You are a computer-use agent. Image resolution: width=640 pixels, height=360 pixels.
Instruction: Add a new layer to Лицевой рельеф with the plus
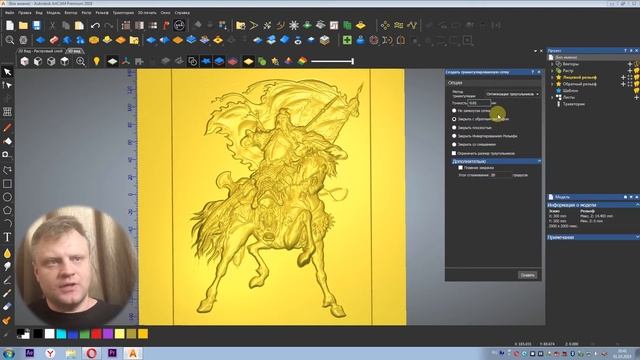[623, 78]
